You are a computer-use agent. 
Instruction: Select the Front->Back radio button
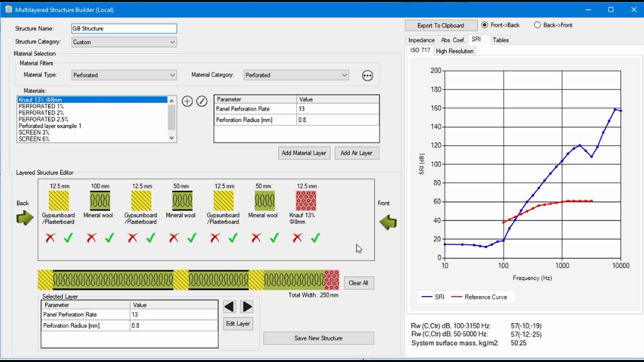coord(485,25)
